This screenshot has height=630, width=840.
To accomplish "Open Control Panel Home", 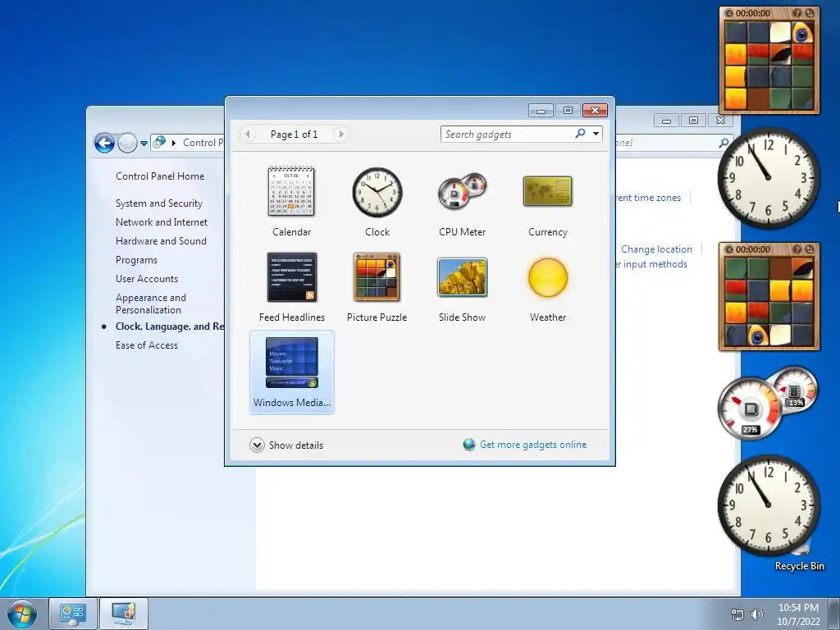I will click(160, 176).
